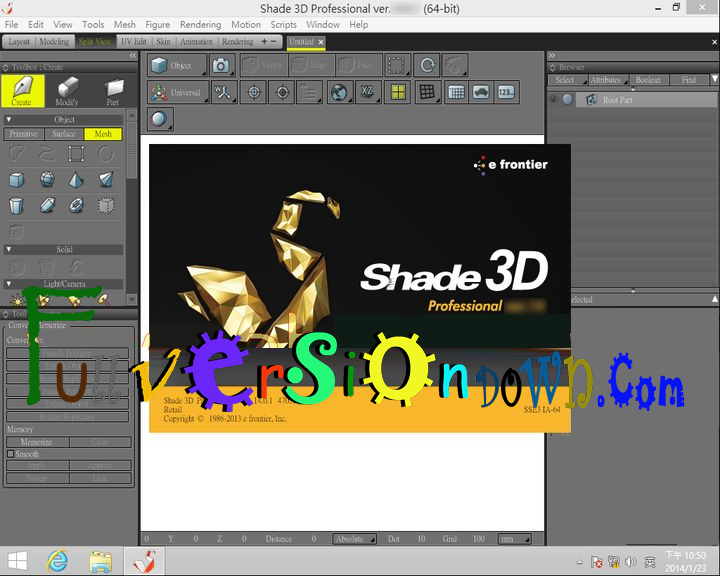
Task: Switch to the Animation layout tab
Action: coord(196,42)
